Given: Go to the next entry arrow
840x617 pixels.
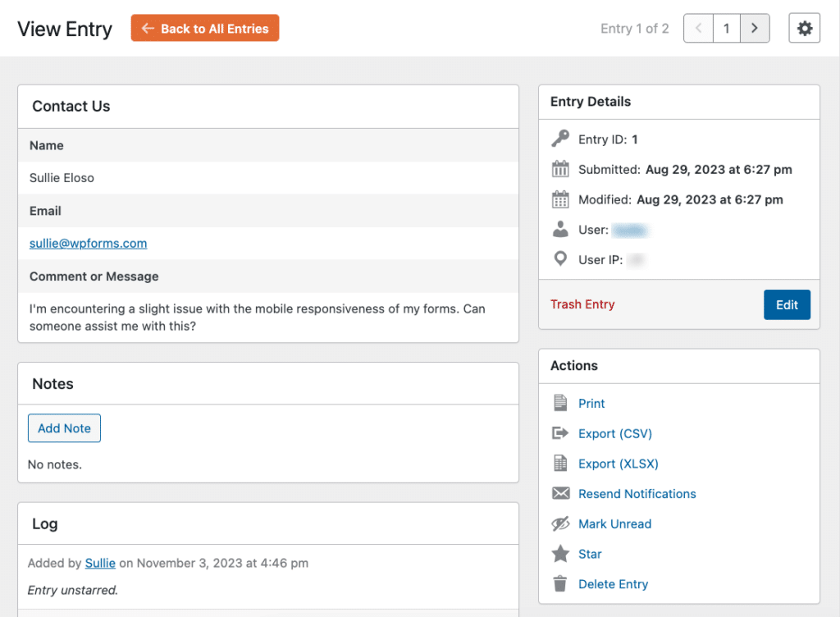Looking at the screenshot, I should pos(755,29).
